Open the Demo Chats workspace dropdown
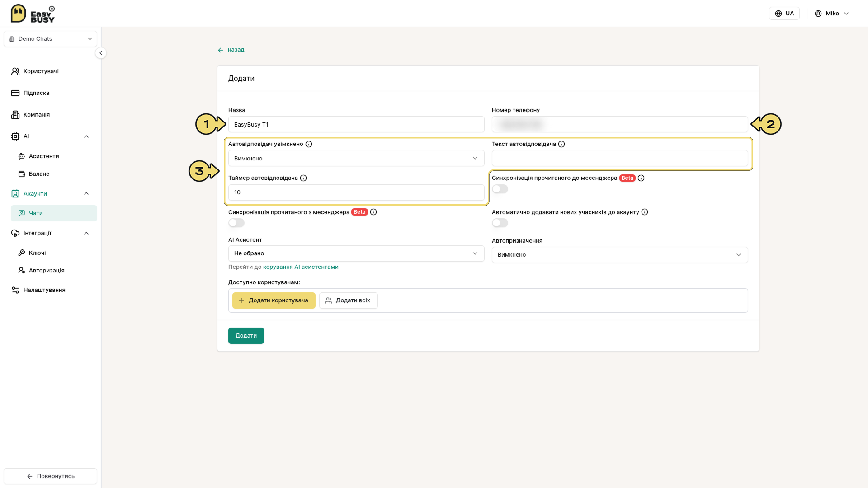Image resolution: width=868 pixels, height=488 pixels. [x=50, y=39]
